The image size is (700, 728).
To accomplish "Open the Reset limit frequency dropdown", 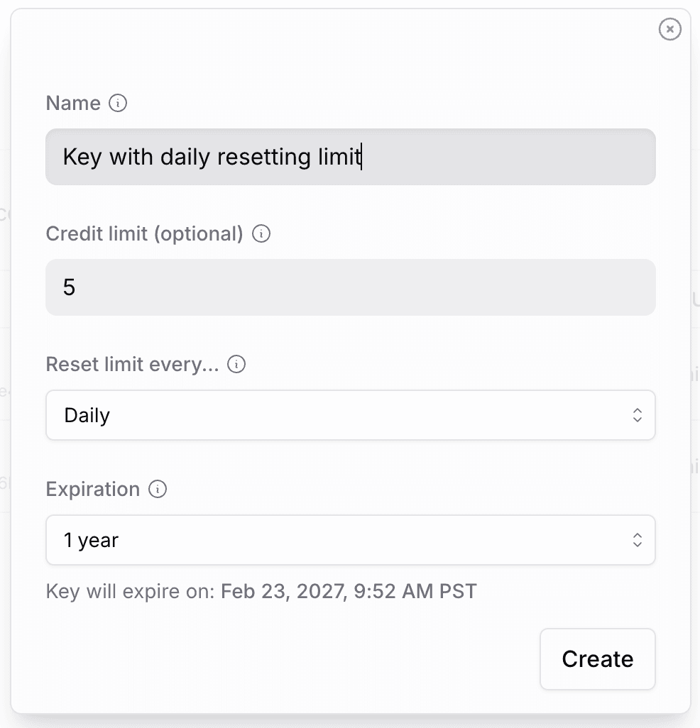I will point(351,415).
